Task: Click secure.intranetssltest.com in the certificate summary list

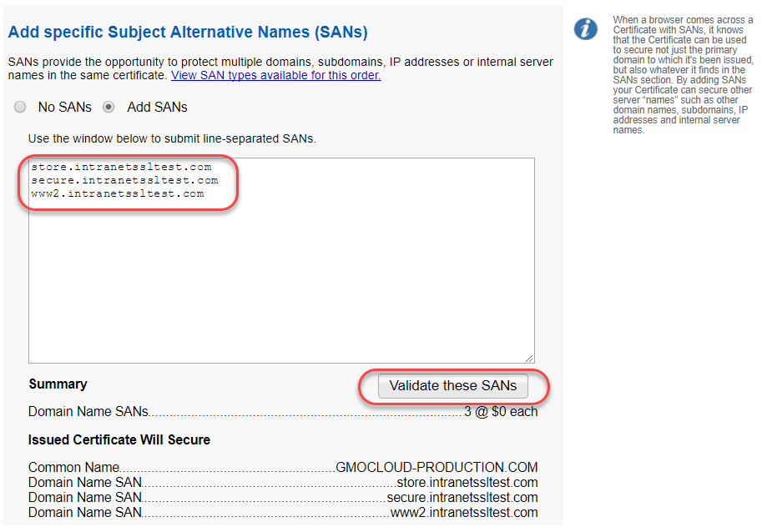Action: coord(462,498)
